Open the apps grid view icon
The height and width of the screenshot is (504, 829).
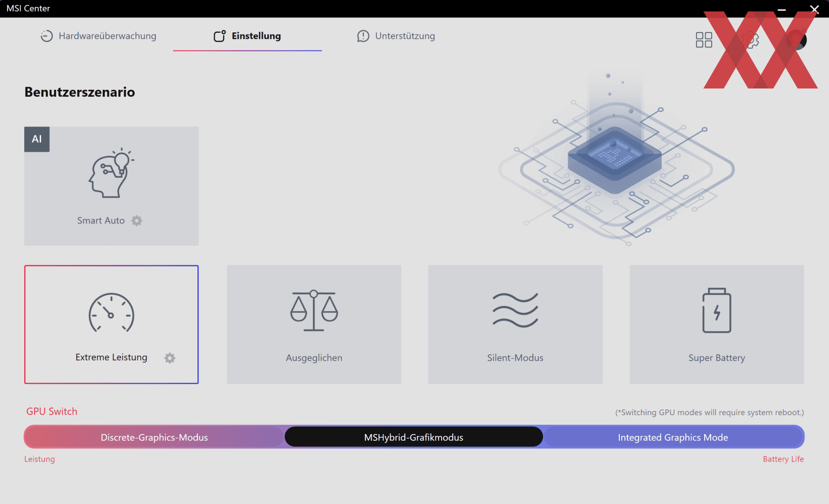(704, 40)
